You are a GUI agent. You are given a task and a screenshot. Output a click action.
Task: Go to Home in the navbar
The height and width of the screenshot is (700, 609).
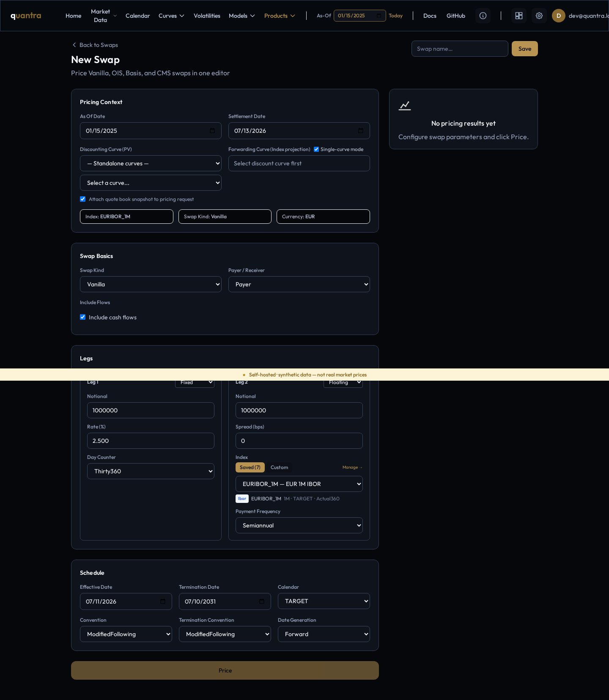(73, 16)
